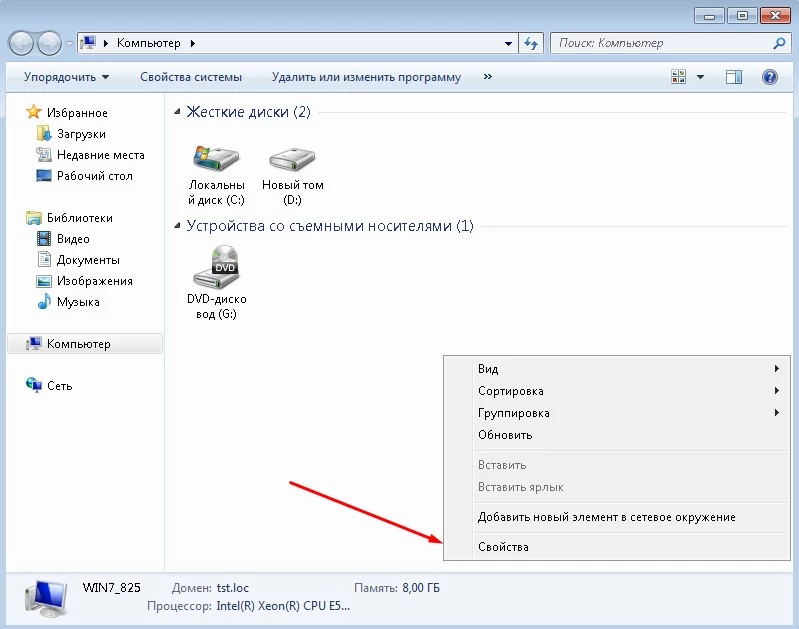The width and height of the screenshot is (799, 629).
Task: Toggle the preview pane button
Action: (734, 77)
